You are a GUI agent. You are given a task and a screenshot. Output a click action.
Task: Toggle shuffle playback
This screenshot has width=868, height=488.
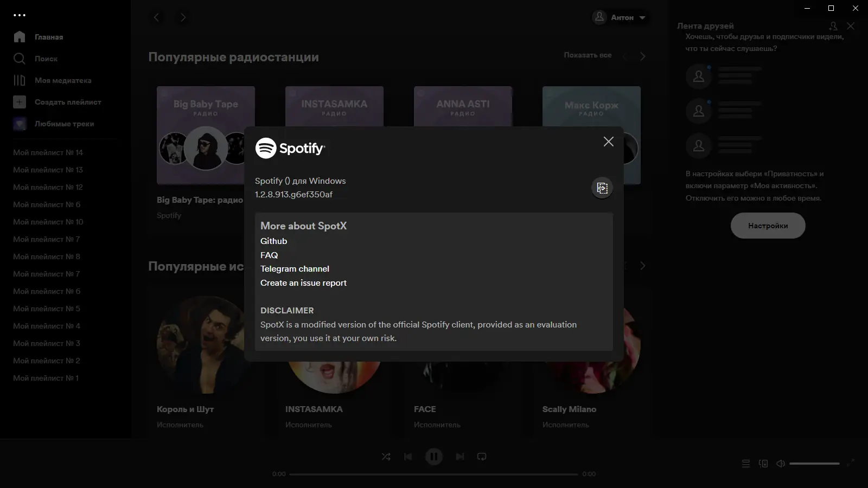pos(386,457)
